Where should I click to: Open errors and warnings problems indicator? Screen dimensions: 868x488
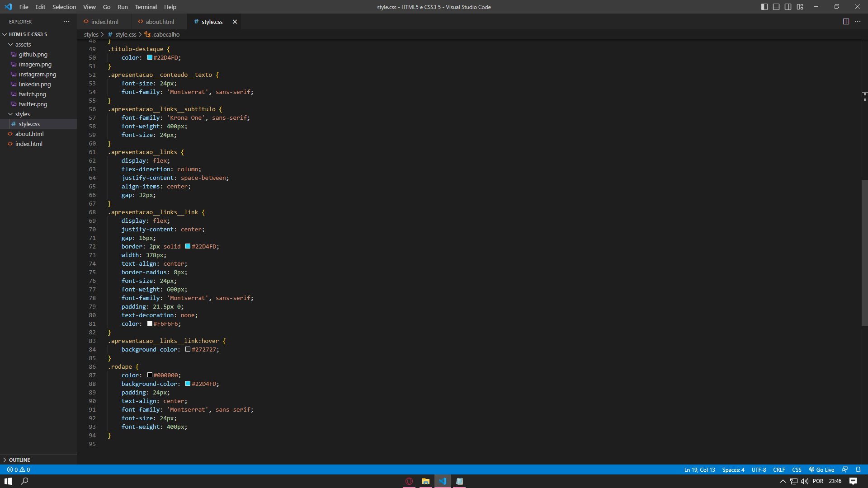[x=19, y=469]
